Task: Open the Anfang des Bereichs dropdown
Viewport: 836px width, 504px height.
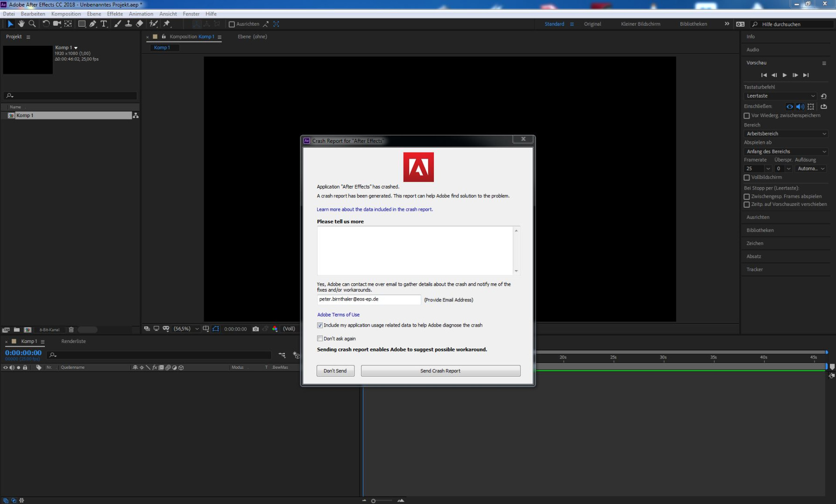Action: [786, 152]
